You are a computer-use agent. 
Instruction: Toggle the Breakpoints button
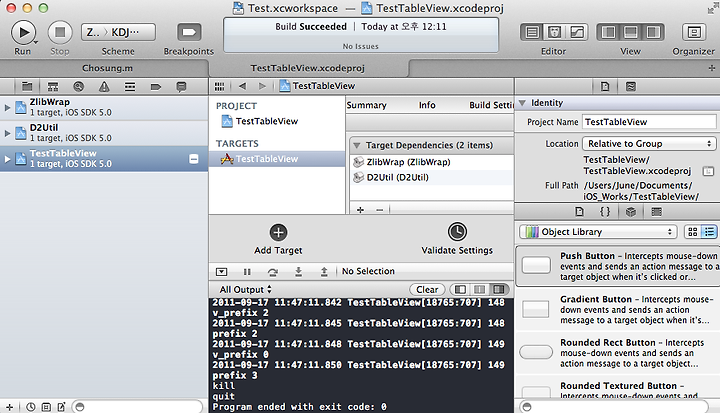pyautogui.click(x=189, y=32)
